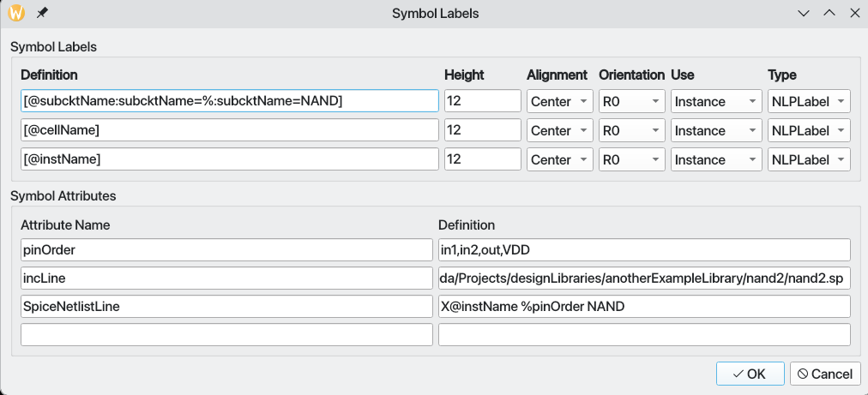Viewport: 868px width, 395px height.
Task: Open Type dropdown for cellName label
Action: 808,130
